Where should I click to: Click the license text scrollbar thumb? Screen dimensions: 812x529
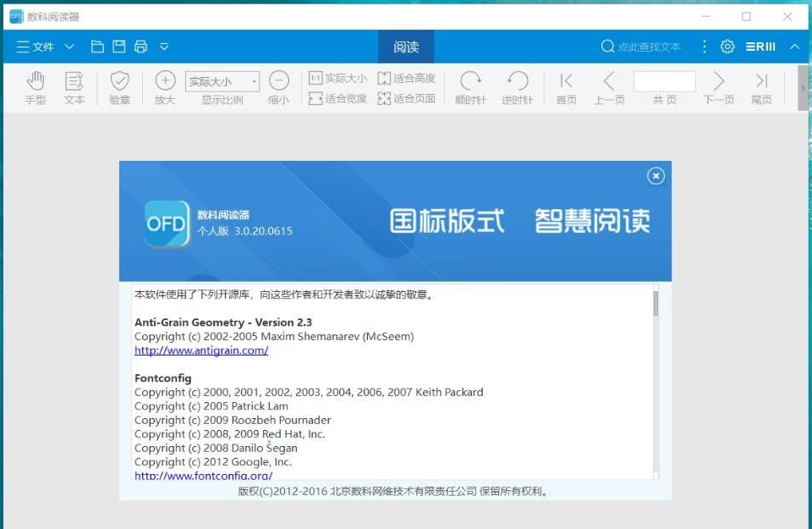656,303
